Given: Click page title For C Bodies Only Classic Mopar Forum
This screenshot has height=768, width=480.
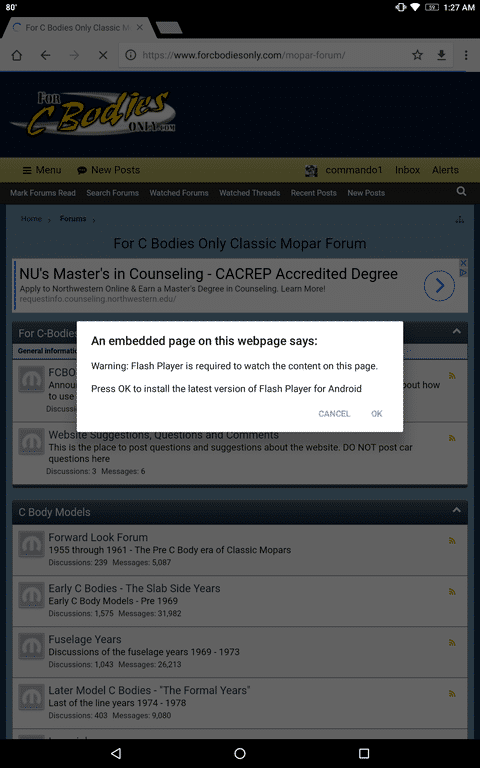Looking at the screenshot, I should pyautogui.click(x=240, y=243).
